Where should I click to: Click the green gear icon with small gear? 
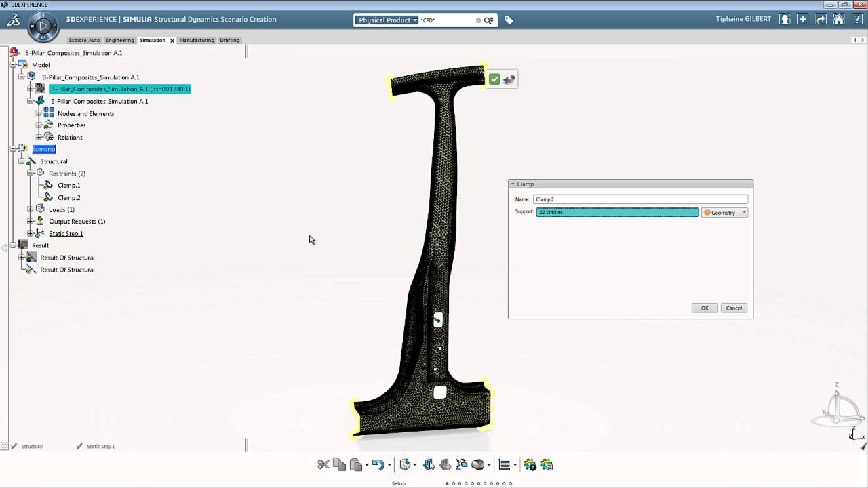click(530, 464)
